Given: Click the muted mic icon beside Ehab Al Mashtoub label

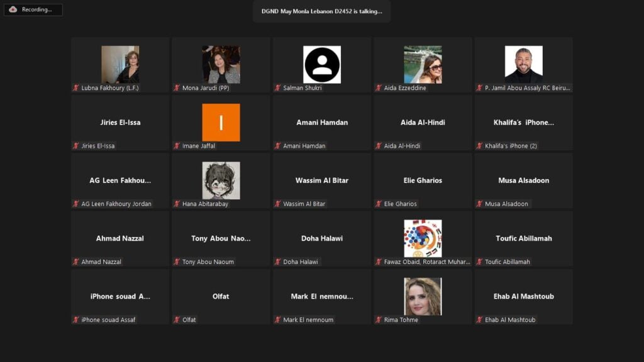Looking at the screenshot, I should coord(480,320).
